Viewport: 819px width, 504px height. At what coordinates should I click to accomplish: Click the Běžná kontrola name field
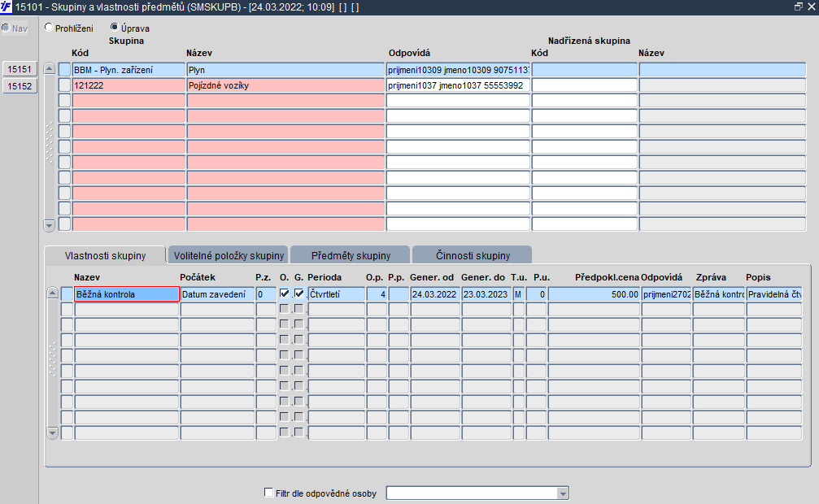click(x=127, y=294)
